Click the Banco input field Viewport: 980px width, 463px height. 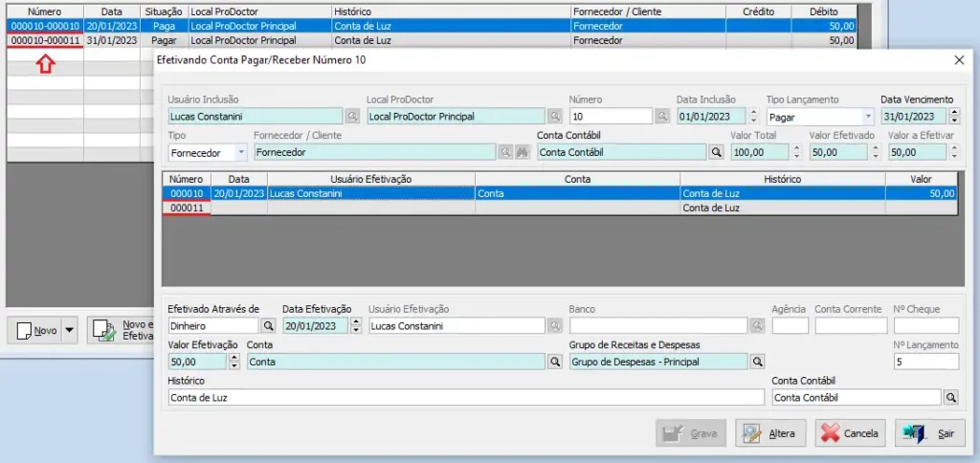click(658, 325)
